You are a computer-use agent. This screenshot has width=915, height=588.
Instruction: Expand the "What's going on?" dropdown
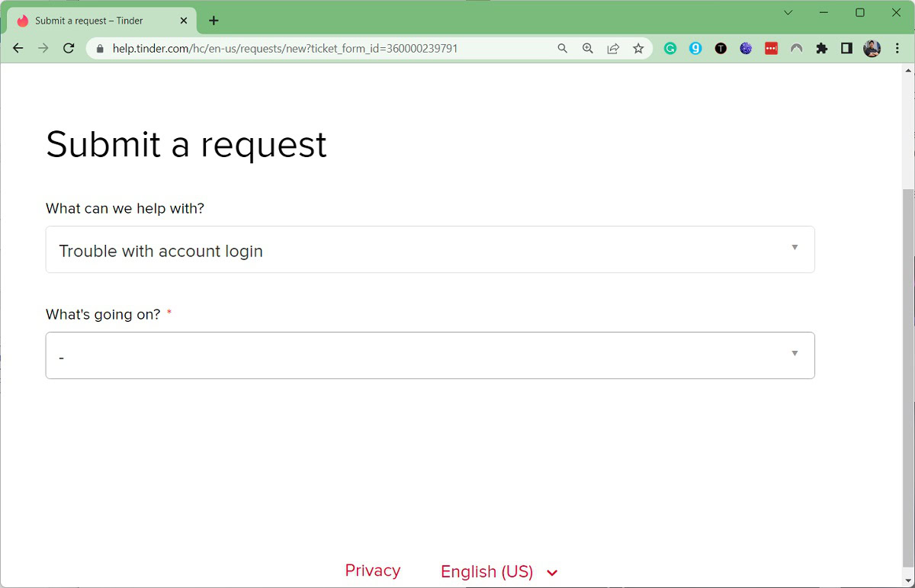tap(430, 355)
